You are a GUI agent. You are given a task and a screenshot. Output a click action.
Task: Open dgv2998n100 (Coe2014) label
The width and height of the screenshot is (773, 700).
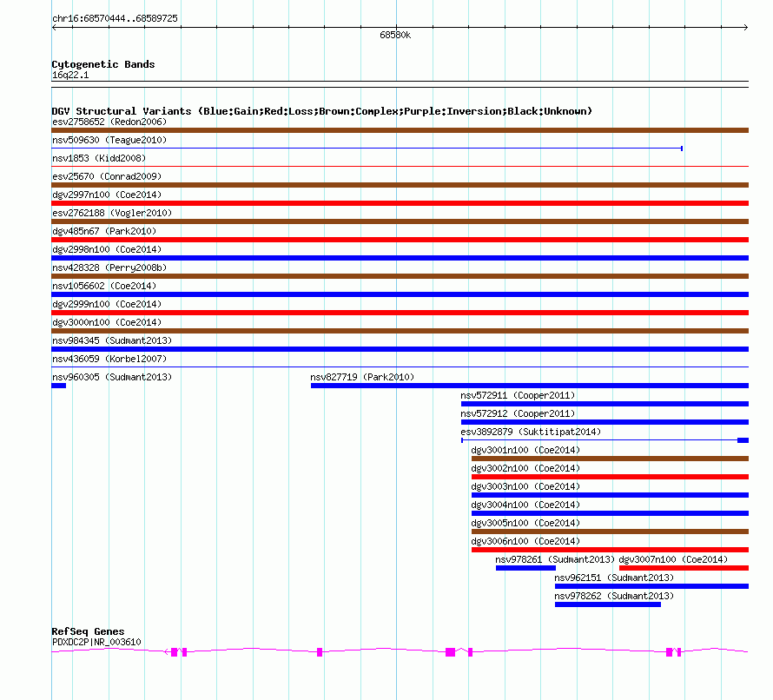click(x=107, y=249)
